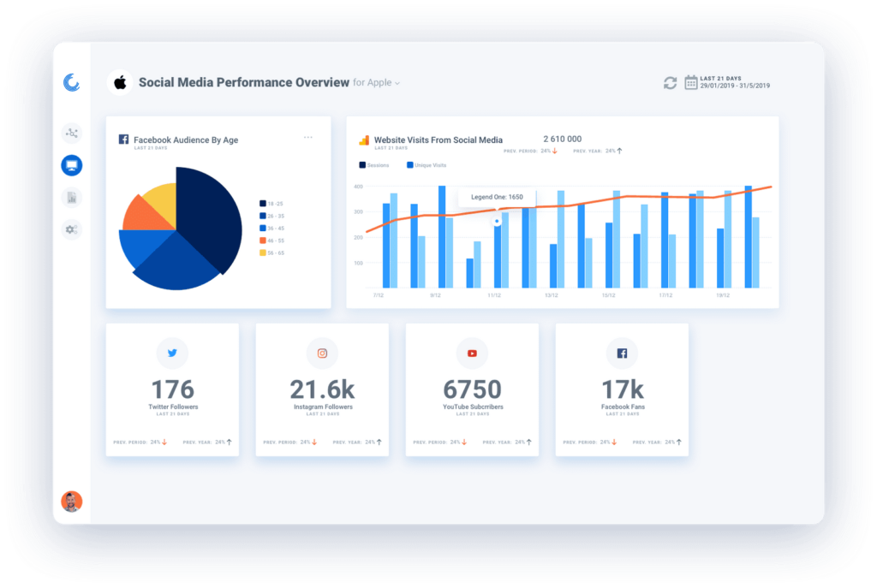Toggle the Sessions legend series
The height and width of the screenshot is (588, 877).
pyautogui.click(x=374, y=165)
